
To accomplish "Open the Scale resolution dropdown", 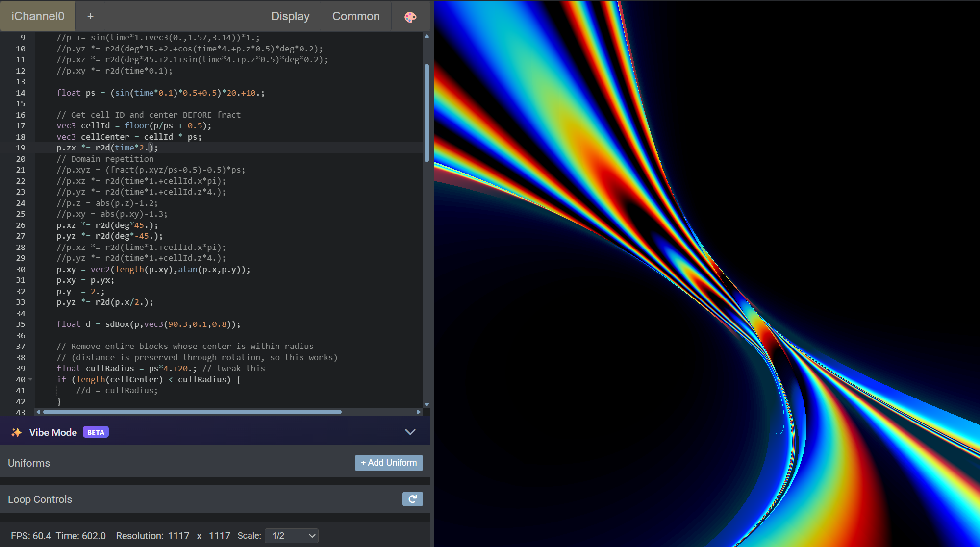I will [291, 536].
